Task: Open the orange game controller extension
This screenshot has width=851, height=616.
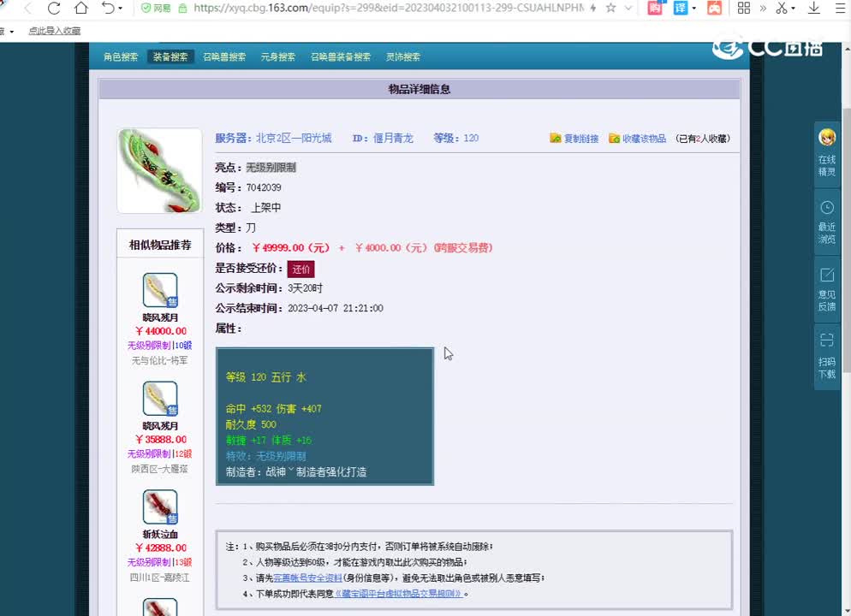Action: (x=714, y=8)
